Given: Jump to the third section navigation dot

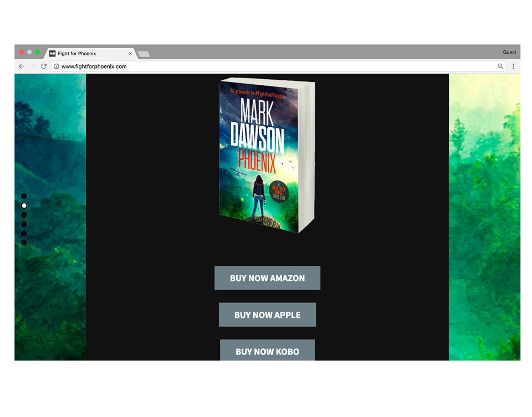Looking at the screenshot, I should point(24,215).
